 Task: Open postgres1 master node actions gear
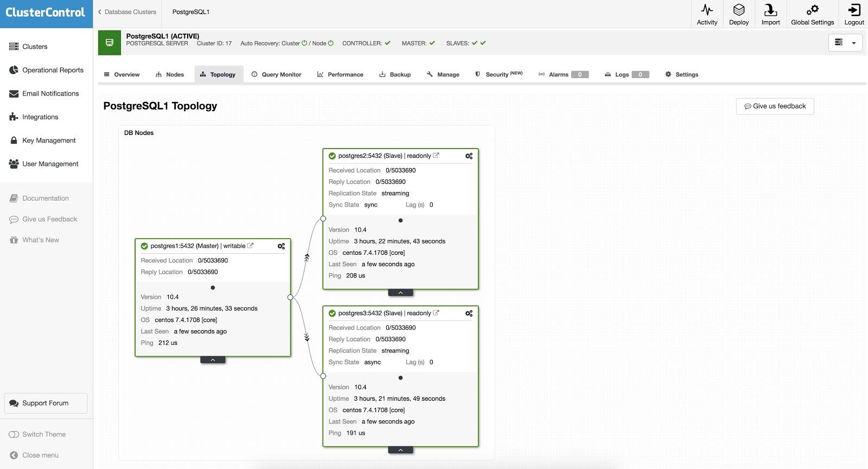click(x=281, y=246)
